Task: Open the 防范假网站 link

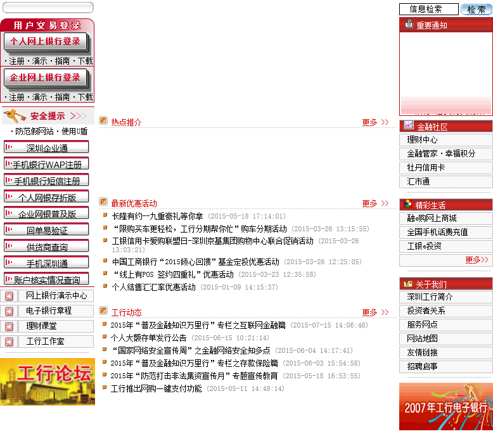Action: coord(34,131)
